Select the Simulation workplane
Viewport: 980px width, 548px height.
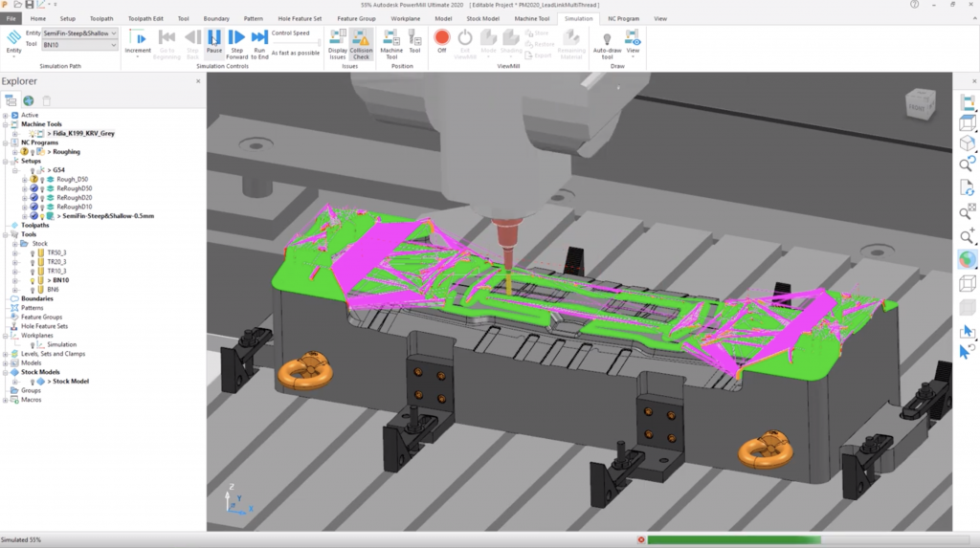pos(61,344)
